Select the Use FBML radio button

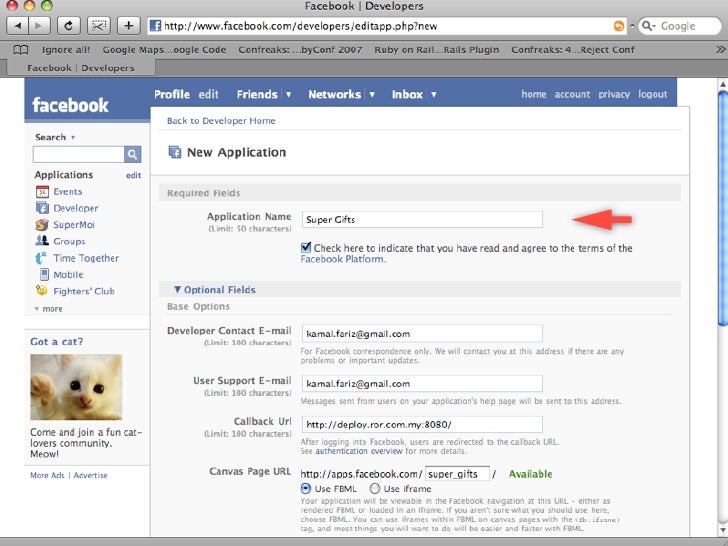(x=306, y=488)
